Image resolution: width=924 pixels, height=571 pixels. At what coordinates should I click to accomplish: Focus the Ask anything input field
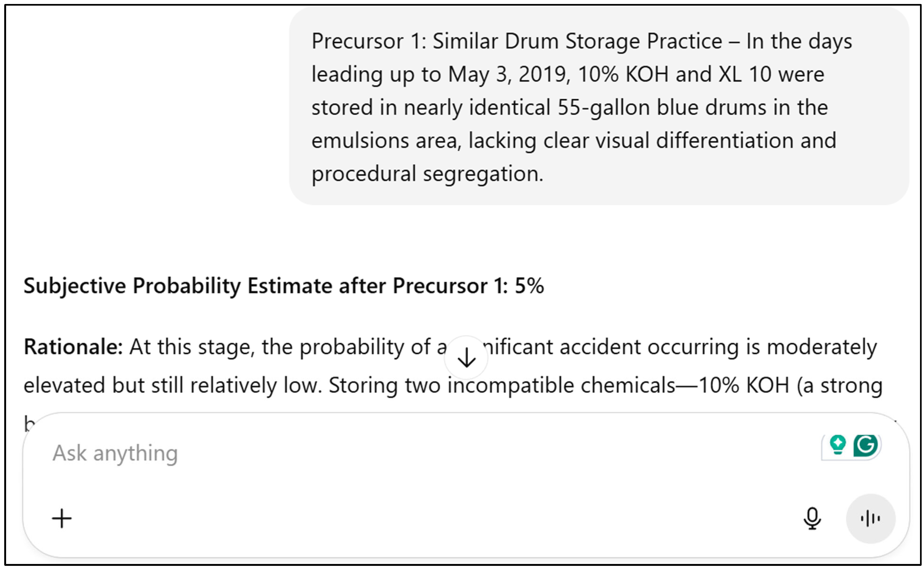pos(340,453)
